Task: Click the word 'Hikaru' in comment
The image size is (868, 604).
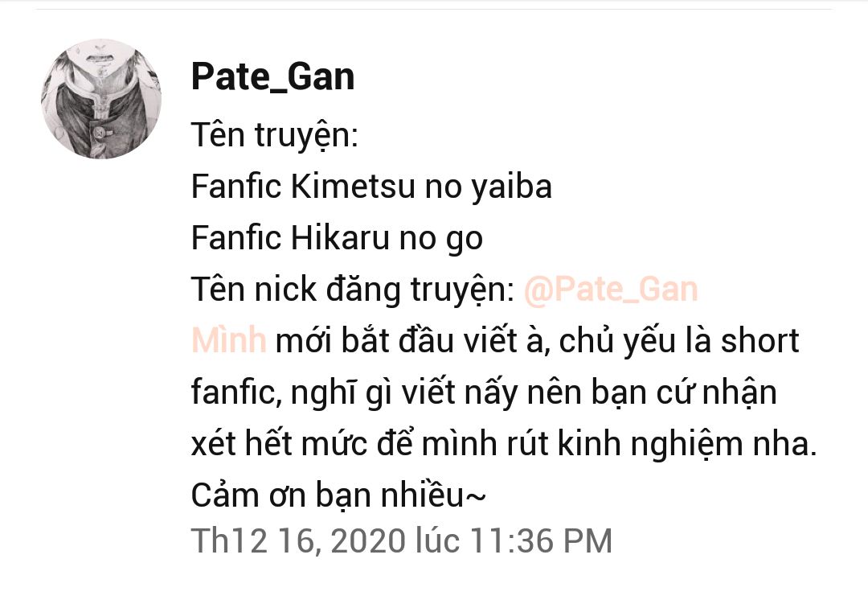Action: (x=340, y=238)
